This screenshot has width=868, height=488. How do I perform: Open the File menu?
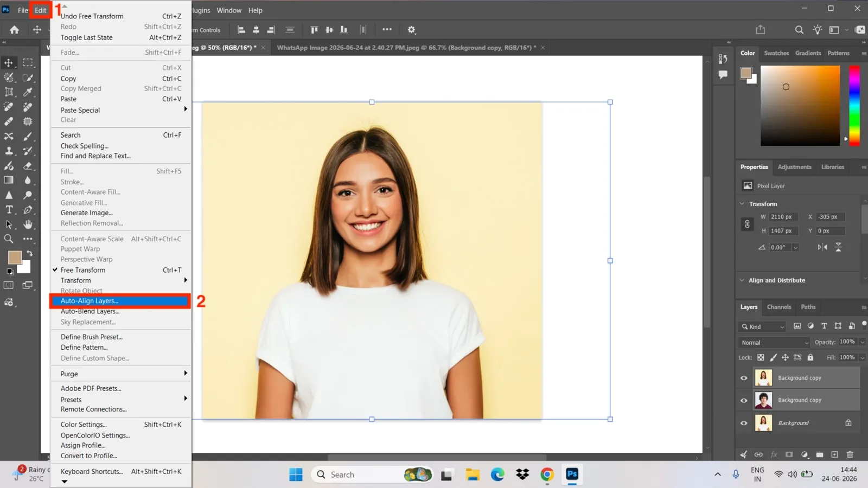(23, 10)
